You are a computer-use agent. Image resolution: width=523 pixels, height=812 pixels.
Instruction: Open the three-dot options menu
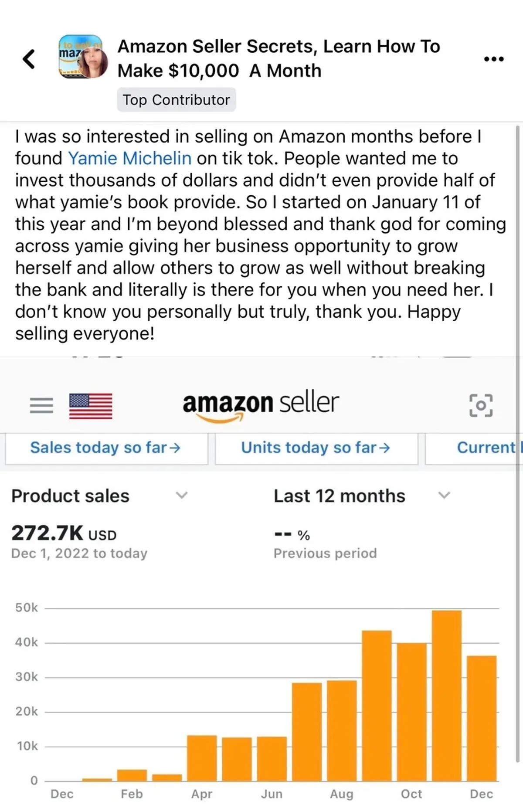pyautogui.click(x=494, y=59)
